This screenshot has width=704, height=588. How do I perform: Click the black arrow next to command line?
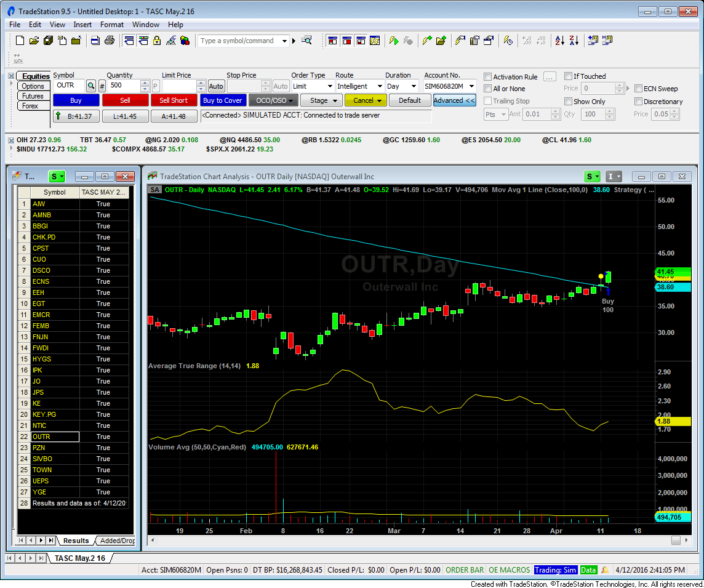[x=294, y=41]
